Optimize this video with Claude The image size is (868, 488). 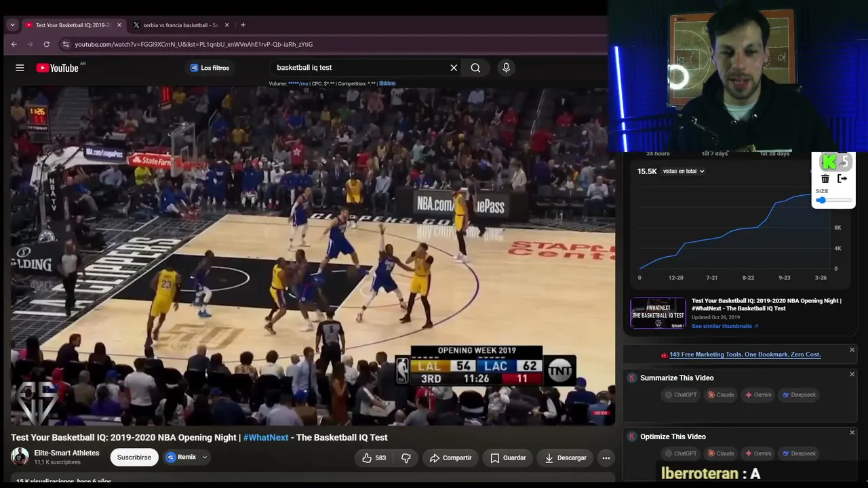click(721, 453)
